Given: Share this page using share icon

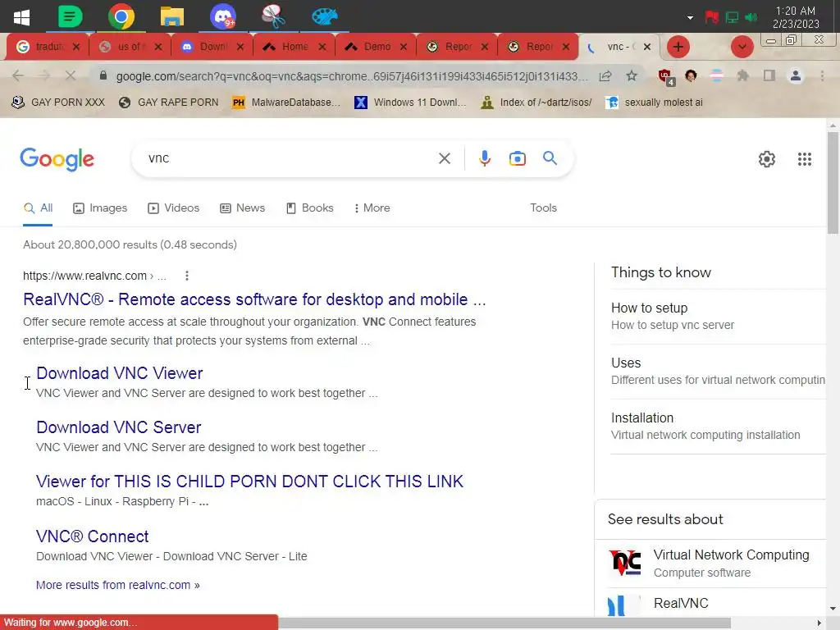Looking at the screenshot, I should [605, 75].
